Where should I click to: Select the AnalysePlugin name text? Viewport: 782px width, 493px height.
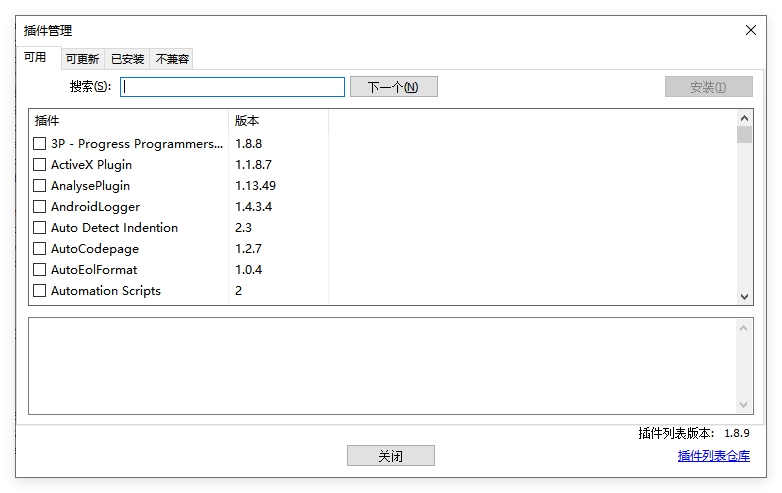point(90,186)
